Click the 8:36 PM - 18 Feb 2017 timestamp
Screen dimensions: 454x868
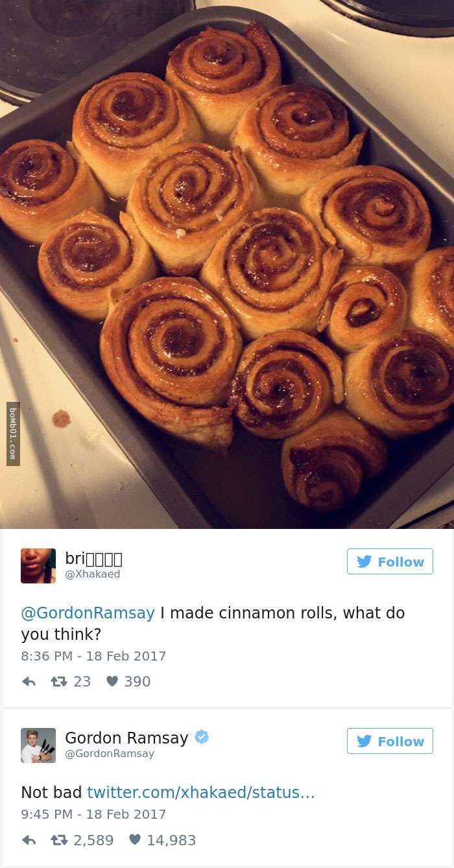click(93, 656)
